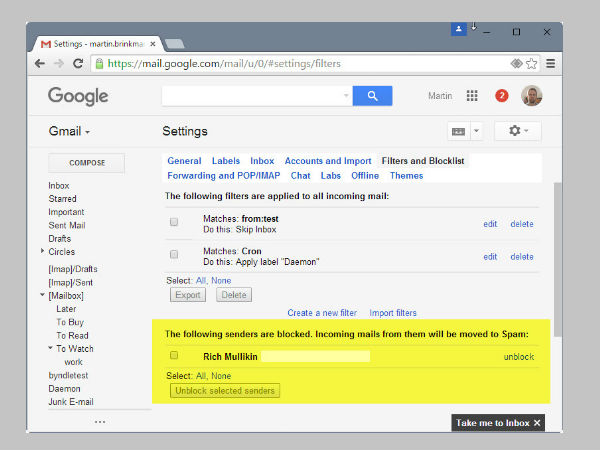This screenshot has height=450, width=600.
Task: Open Google apps grid
Action: [x=472, y=96]
